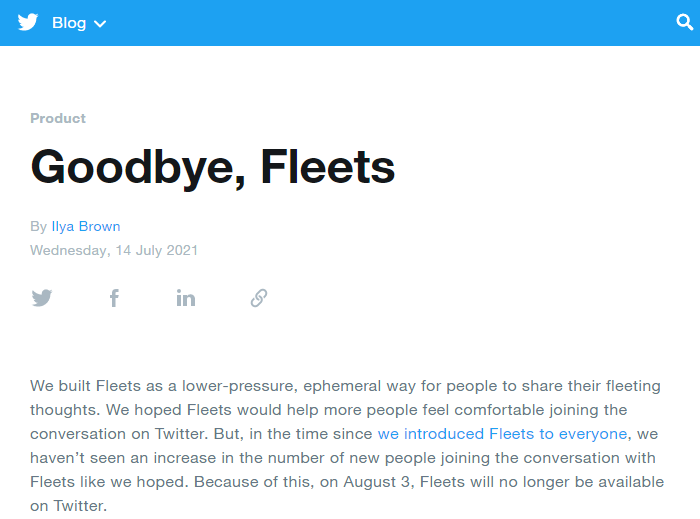Open the Product category label
The image size is (700, 519).
[58, 118]
